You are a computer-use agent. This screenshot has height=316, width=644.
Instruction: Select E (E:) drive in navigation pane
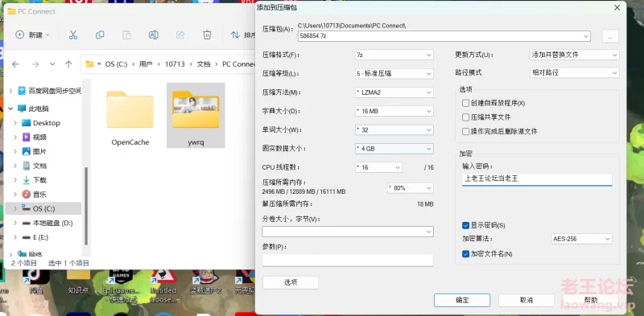[x=40, y=237]
